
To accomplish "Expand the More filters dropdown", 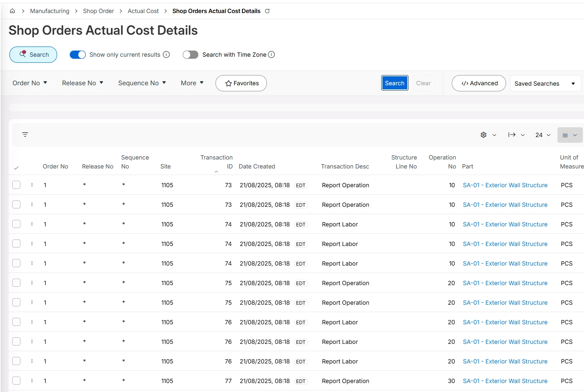I will point(192,83).
